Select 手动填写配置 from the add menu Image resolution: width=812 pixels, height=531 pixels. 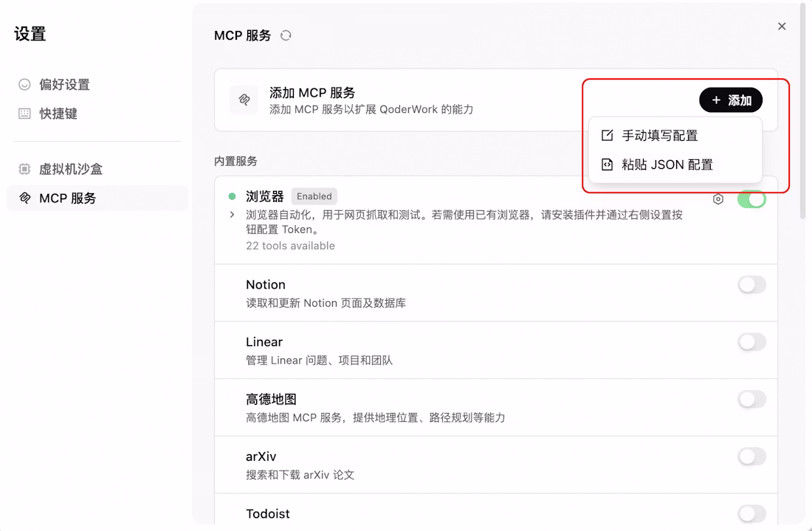point(659,136)
